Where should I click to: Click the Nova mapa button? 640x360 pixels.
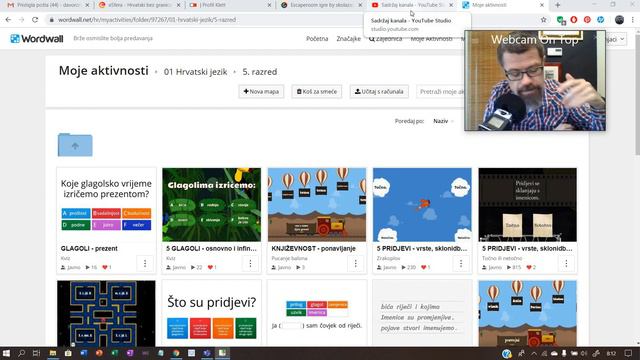click(x=261, y=91)
